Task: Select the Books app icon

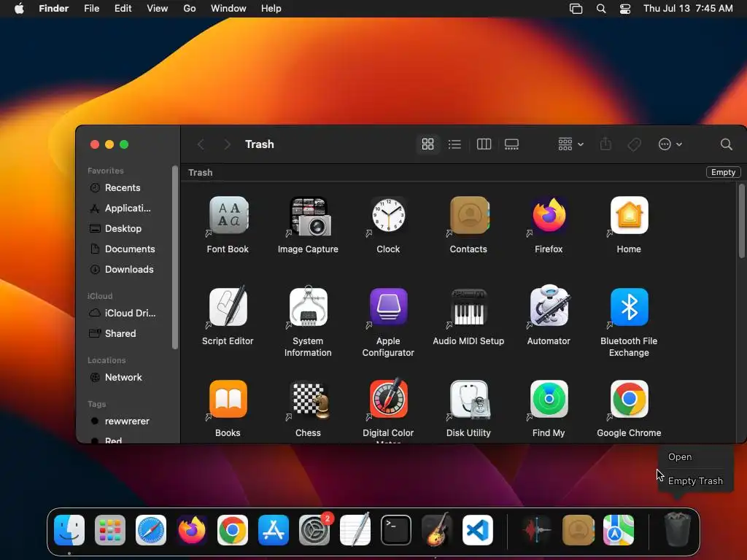Action: pos(228,399)
